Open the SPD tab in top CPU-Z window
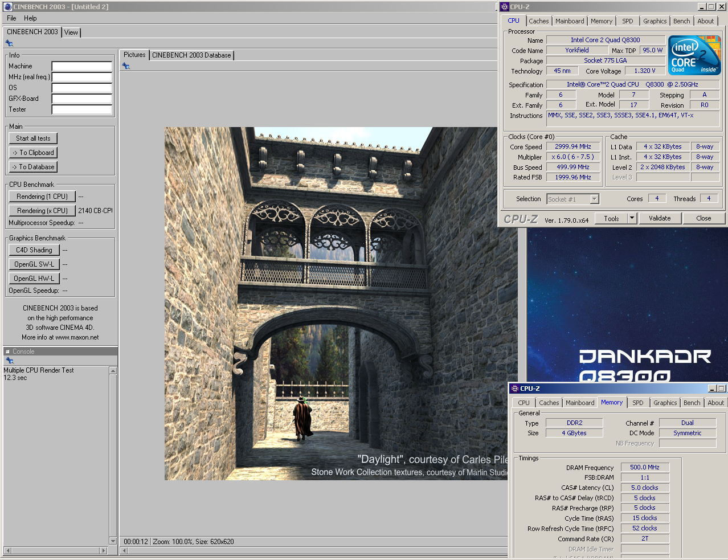 [627, 21]
